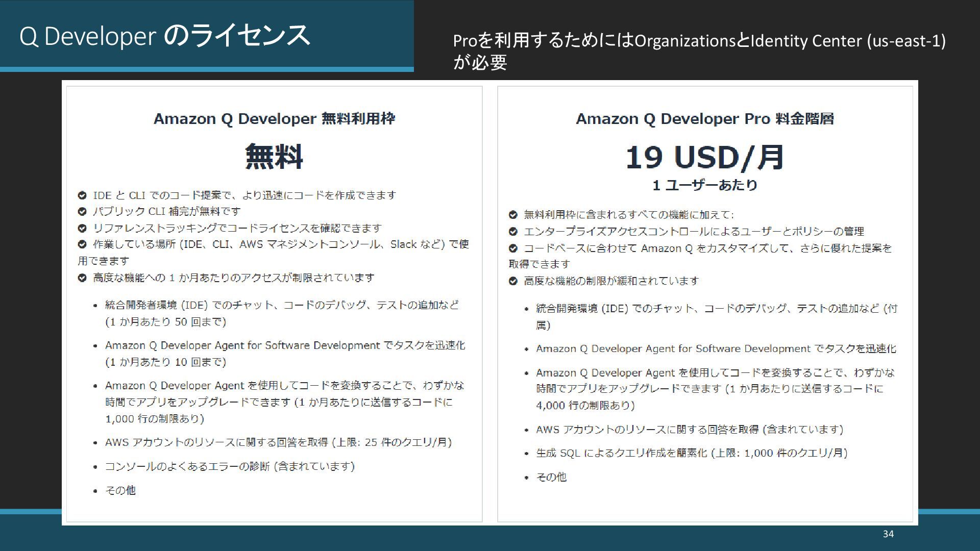Click Amazon Q Developer 無料利用枠 heading

click(274, 119)
